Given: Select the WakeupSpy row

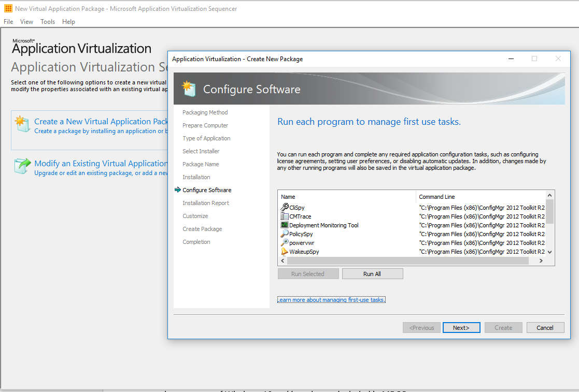Looking at the screenshot, I should (413, 252).
